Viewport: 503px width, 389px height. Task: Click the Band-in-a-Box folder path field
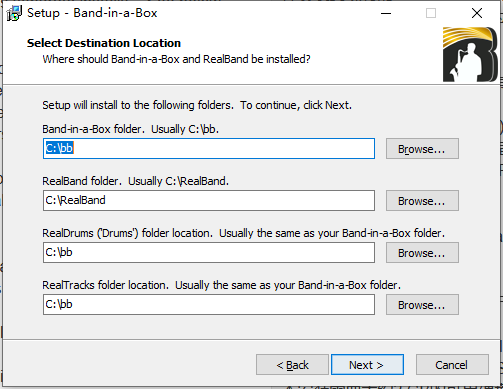(x=209, y=148)
